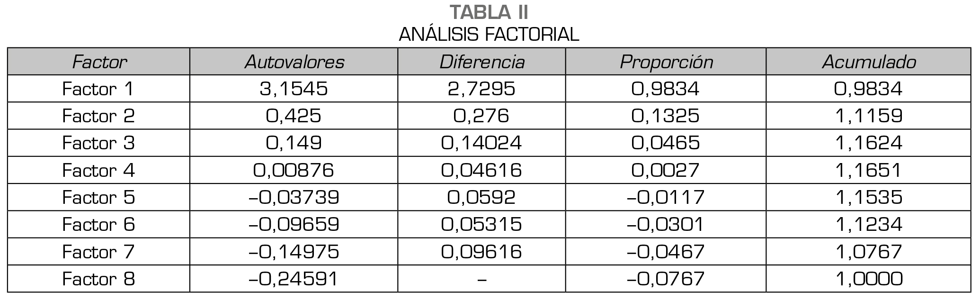Click the 'Factor' column header

(99, 62)
